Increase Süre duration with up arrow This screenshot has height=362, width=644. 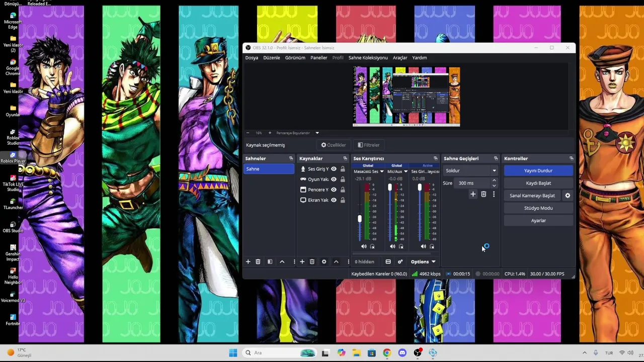pos(494,180)
